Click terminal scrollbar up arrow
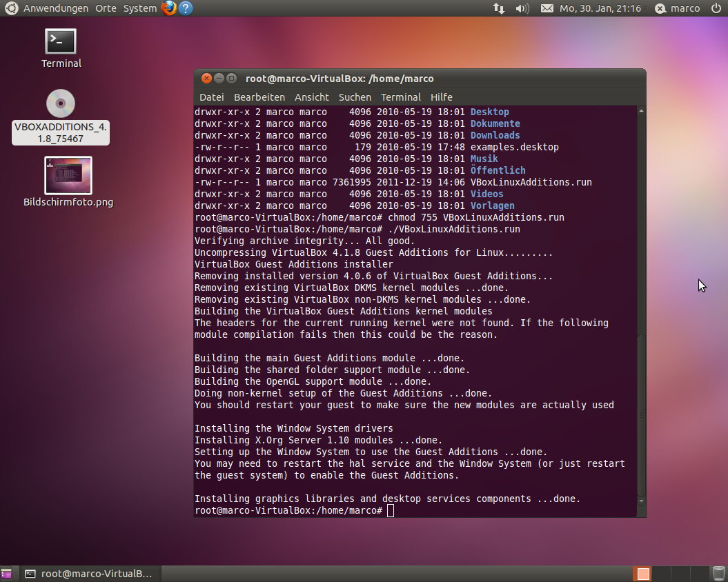 pos(641,111)
